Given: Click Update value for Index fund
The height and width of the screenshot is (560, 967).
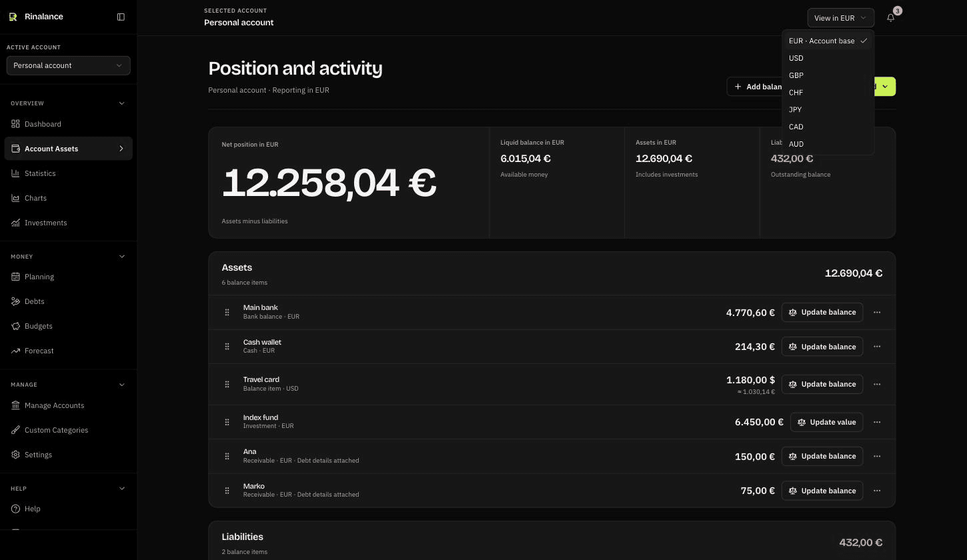Looking at the screenshot, I should [x=827, y=422].
